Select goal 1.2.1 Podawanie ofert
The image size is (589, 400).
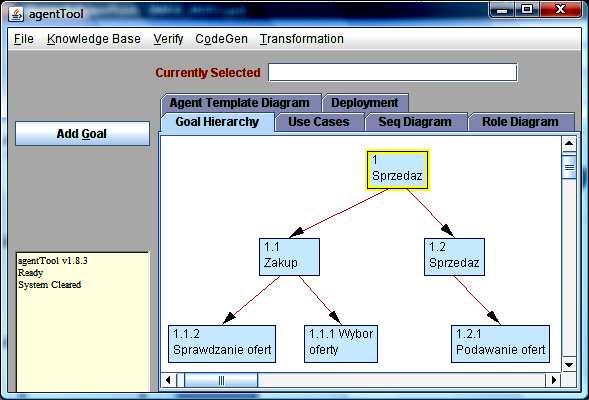(x=500, y=344)
